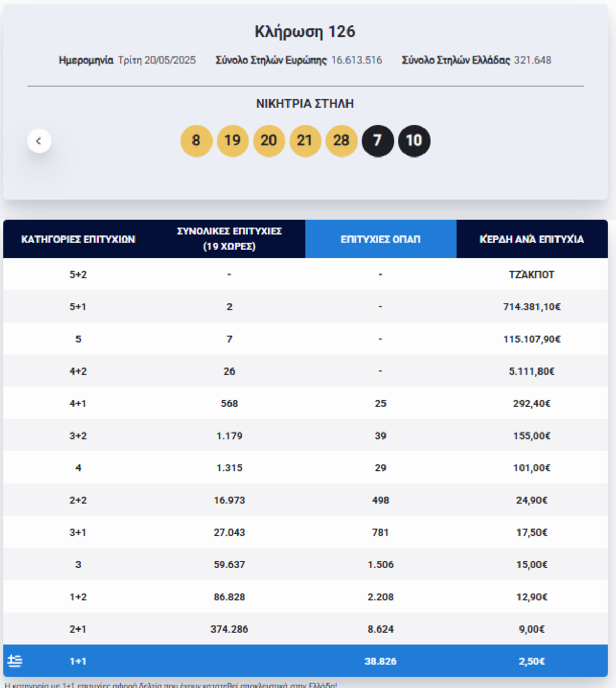The image size is (616, 688).
Task: Click total successes value 59.637
Action: [229, 565]
